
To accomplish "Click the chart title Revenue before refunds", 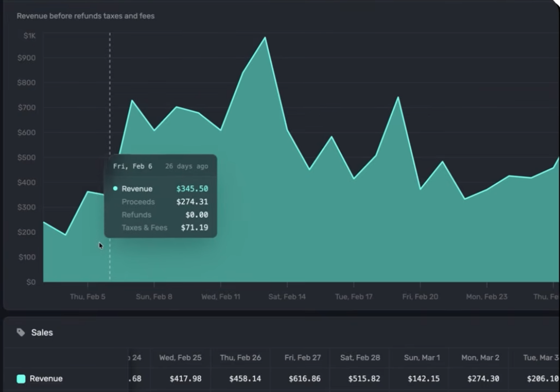I will (x=86, y=16).
